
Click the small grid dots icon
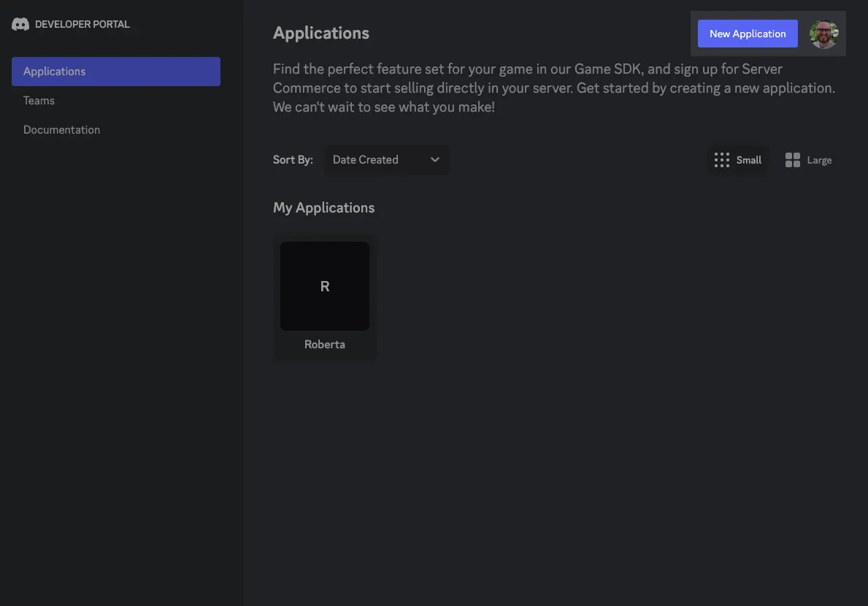click(x=721, y=160)
